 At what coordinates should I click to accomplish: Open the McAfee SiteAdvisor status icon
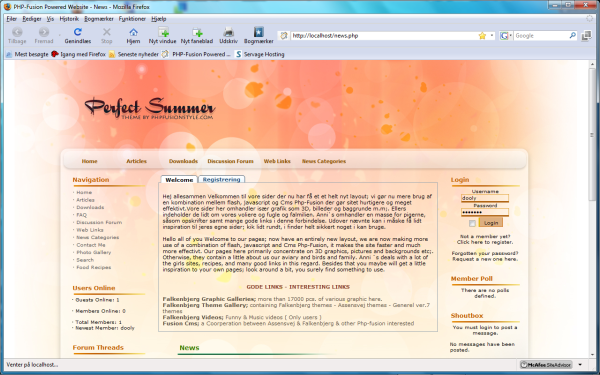[546, 365]
